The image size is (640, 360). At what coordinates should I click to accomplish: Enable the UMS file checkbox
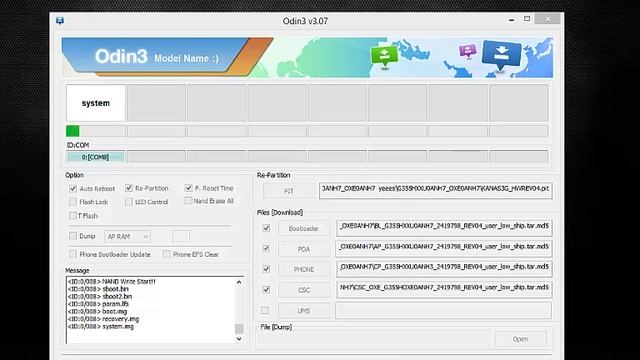(x=265, y=311)
